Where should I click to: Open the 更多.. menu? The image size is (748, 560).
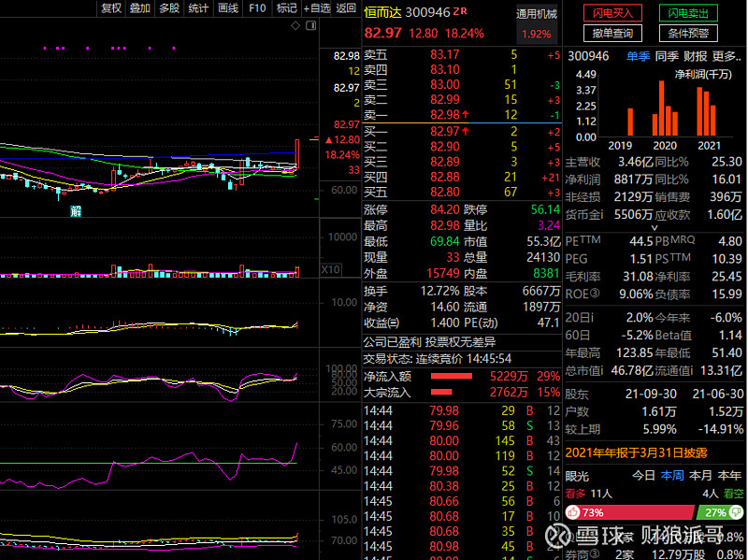click(x=726, y=56)
